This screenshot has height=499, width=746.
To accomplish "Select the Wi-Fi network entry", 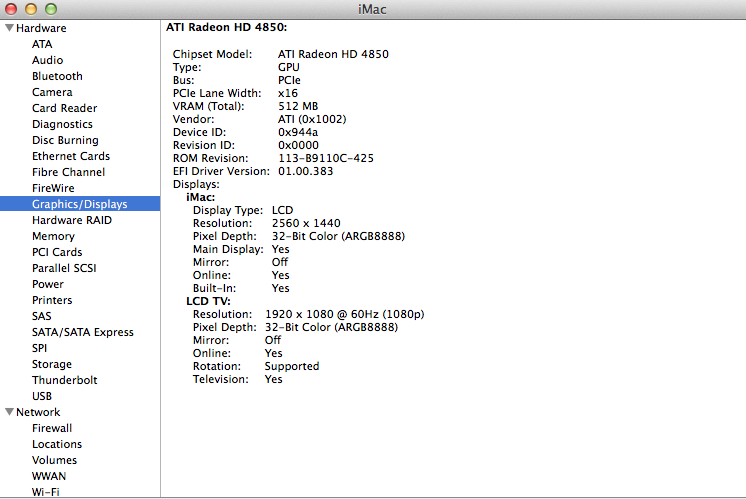I will pyautogui.click(x=45, y=492).
